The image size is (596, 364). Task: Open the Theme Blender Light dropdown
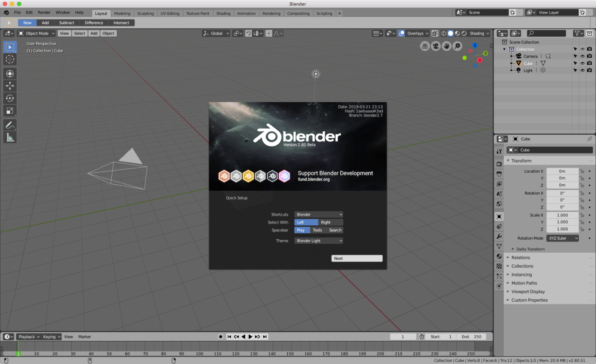click(x=319, y=241)
